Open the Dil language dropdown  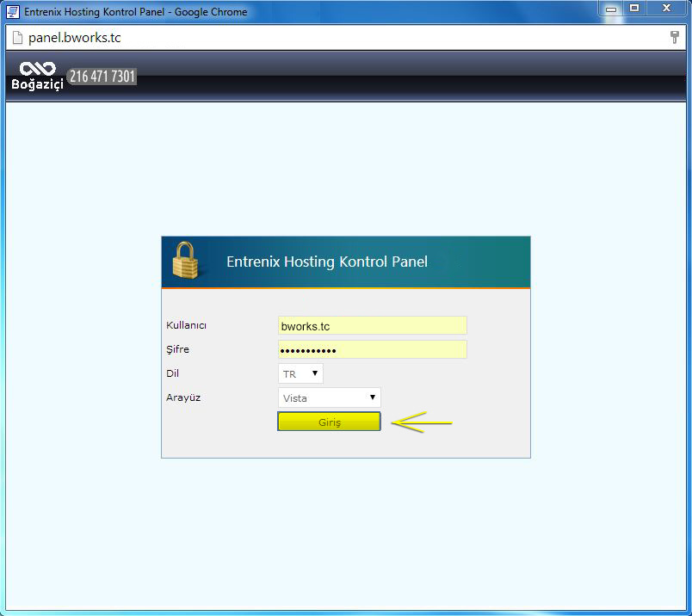[300, 373]
